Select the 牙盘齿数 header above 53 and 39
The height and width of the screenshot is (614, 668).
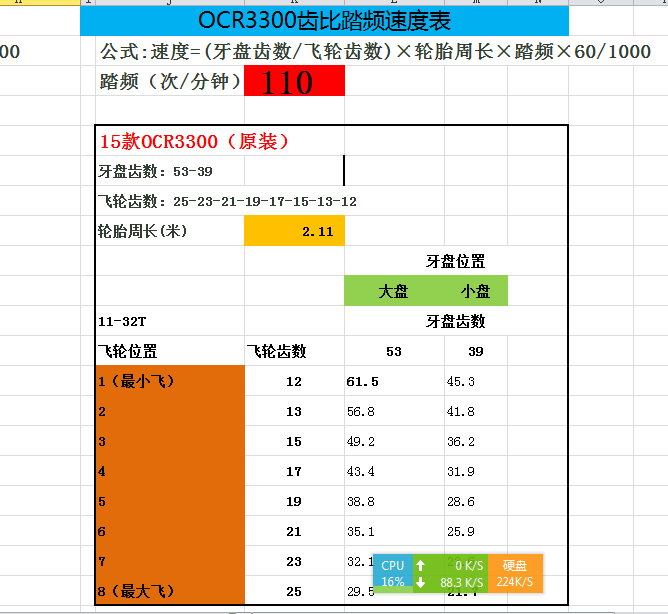(x=455, y=321)
